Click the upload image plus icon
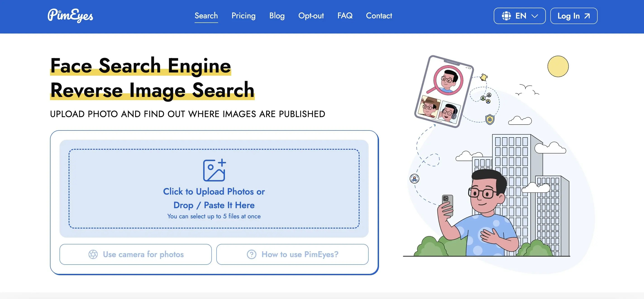This screenshot has height=299, width=644. 214,170
